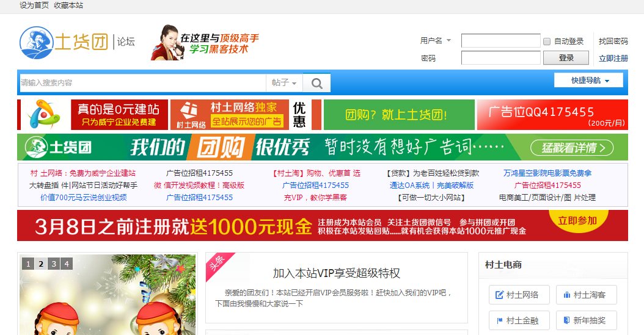Open the 村土金融 flag button
644x335 pixels.
coord(519,320)
